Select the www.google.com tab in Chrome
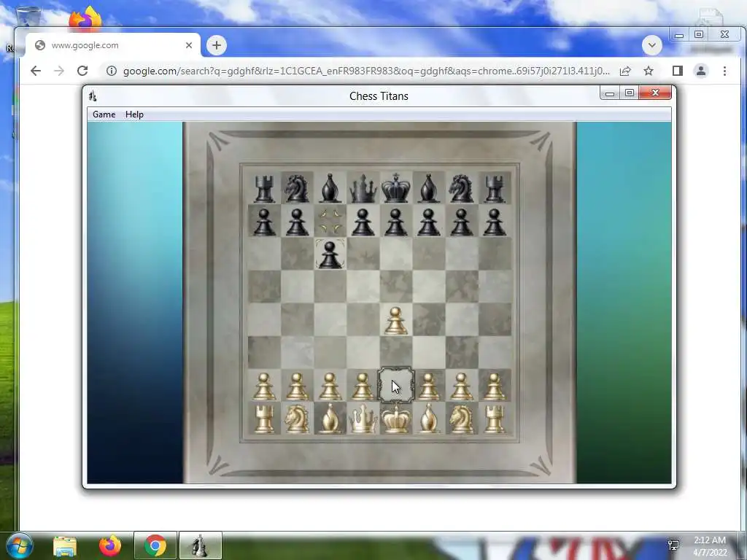Viewport: 747px width, 560px height. pyautogui.click(x=113, y=45)
